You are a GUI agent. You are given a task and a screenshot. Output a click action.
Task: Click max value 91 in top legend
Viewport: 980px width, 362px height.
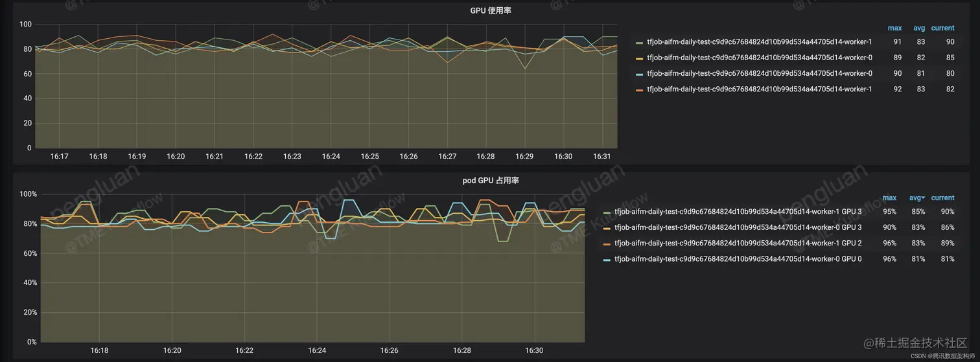coord(897,42)
